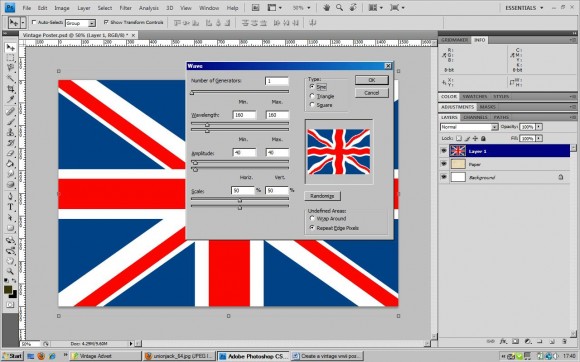Select the Clone Stamp tool

pos(10,132)
